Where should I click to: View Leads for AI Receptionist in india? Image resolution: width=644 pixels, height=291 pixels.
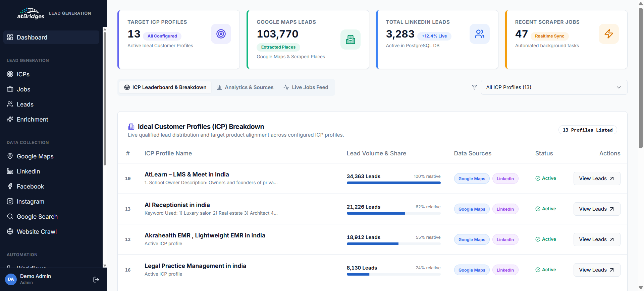597,209
